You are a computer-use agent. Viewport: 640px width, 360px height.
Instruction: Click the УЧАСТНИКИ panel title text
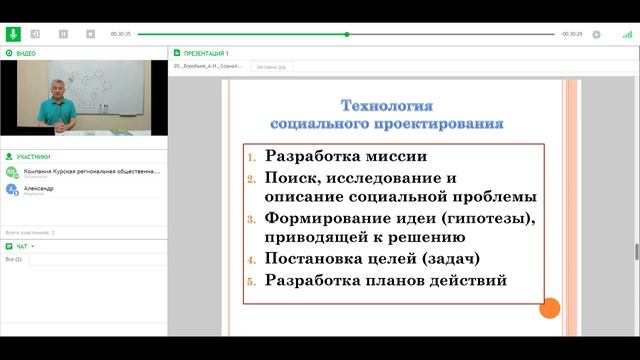[x=33, y=156]
